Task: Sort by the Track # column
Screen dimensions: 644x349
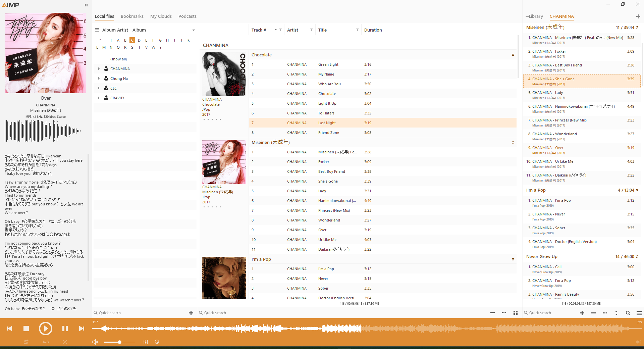Action: point(259,30)
